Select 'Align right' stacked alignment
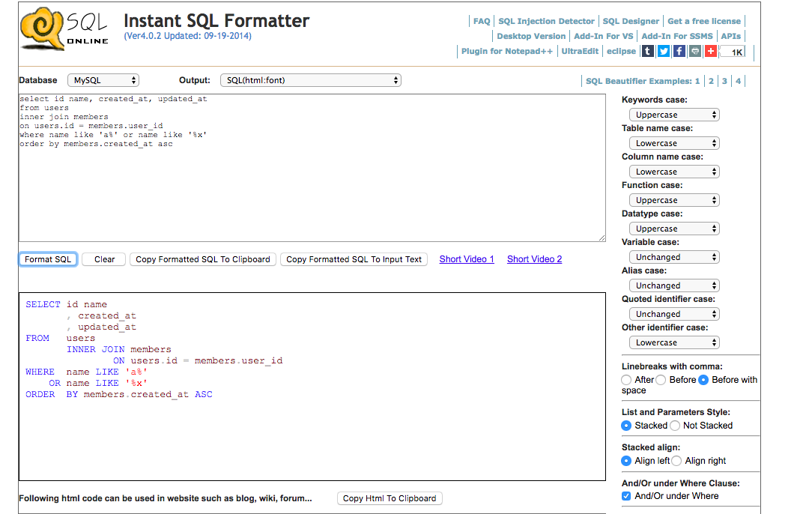The width and height of the screenshot is (812, 514). point(677,461)
